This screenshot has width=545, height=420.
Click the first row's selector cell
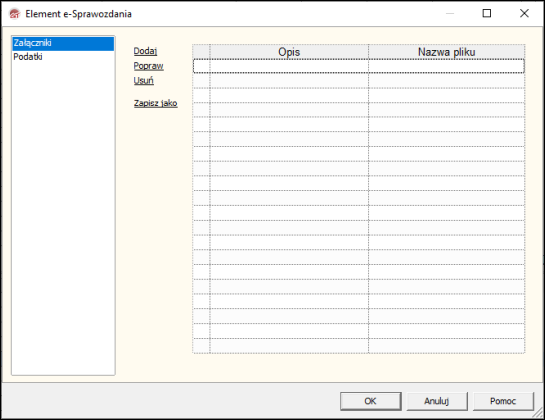click(202, 66)
